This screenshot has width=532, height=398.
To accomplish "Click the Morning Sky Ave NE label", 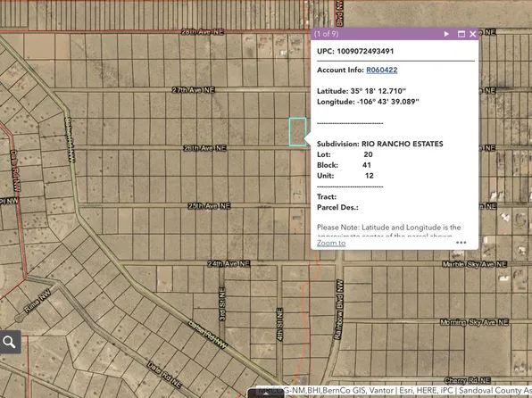I will (x=474, y=322).
